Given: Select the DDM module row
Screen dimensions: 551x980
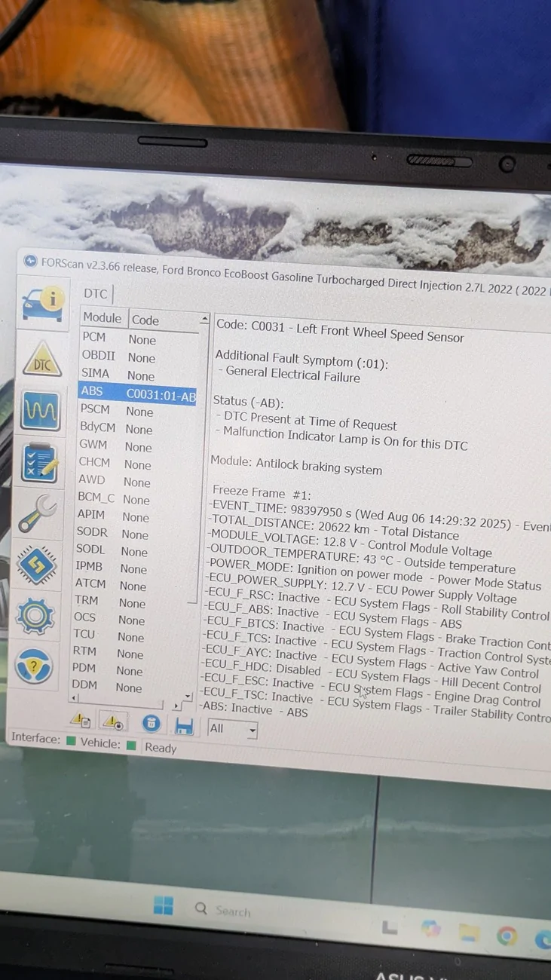Looking at the screenshot, I should click(x=127, y=686).
